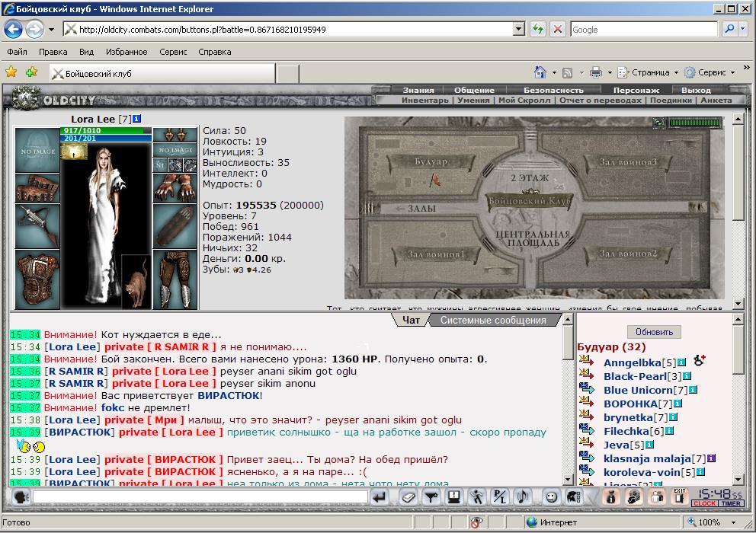
Task: Switch to the Чат tab
Action: [411, 320]
